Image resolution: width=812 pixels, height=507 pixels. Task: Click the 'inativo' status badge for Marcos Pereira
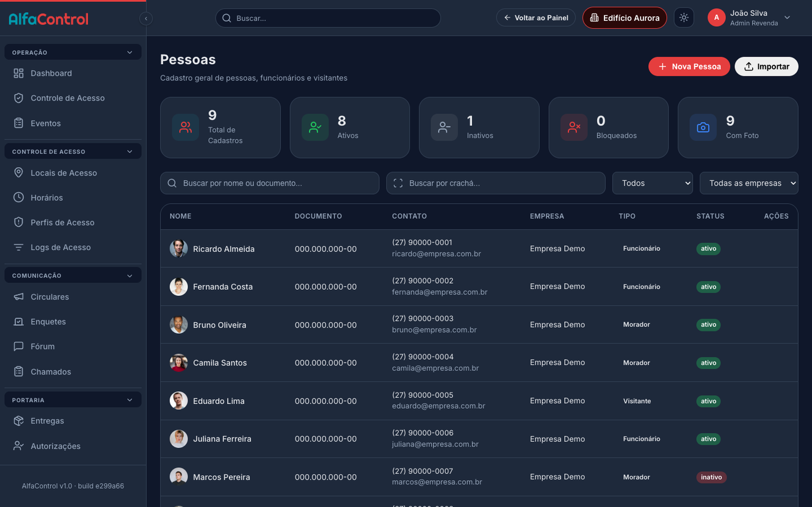(711, 477)
